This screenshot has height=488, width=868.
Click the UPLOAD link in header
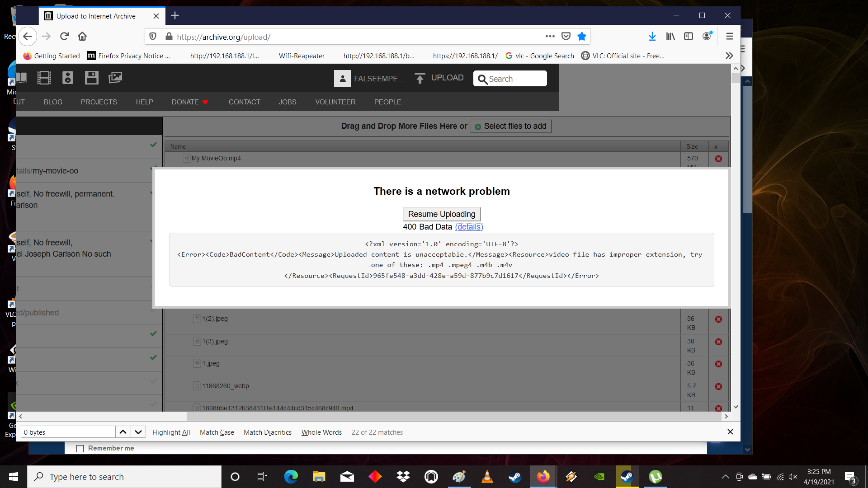[x=439, y=78]
